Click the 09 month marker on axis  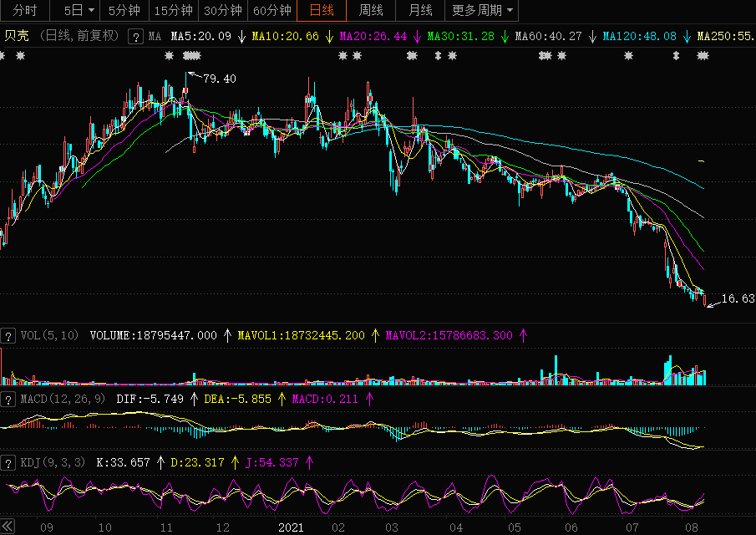coord(47,527)
